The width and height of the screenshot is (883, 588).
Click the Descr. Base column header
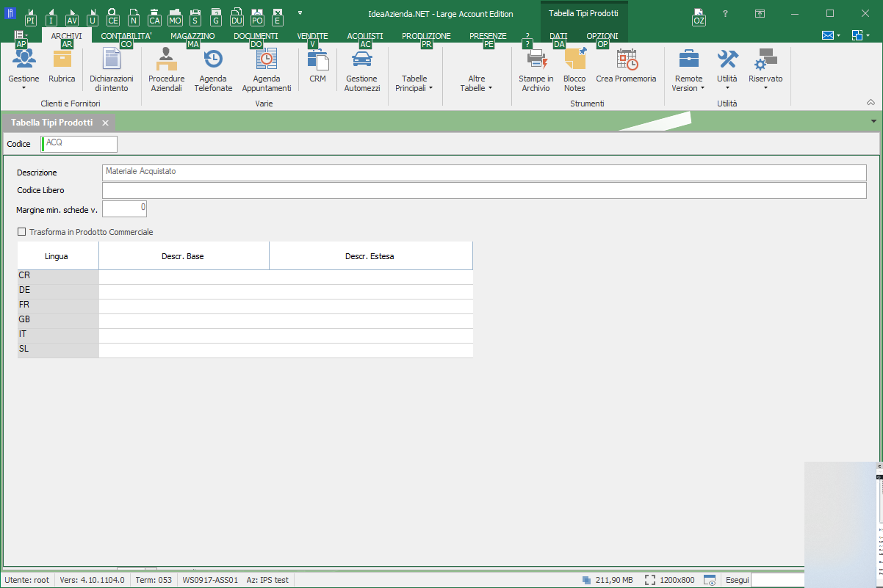coord(184,256)
